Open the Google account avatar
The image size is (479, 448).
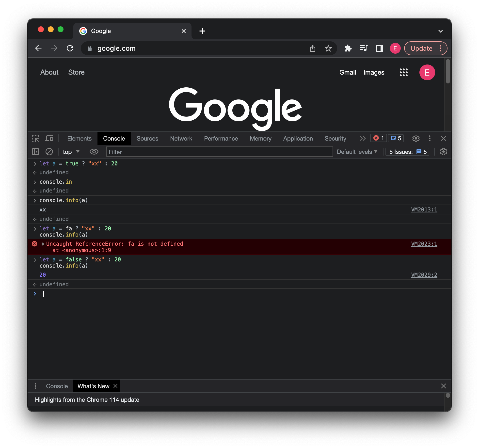pos(427,72)
